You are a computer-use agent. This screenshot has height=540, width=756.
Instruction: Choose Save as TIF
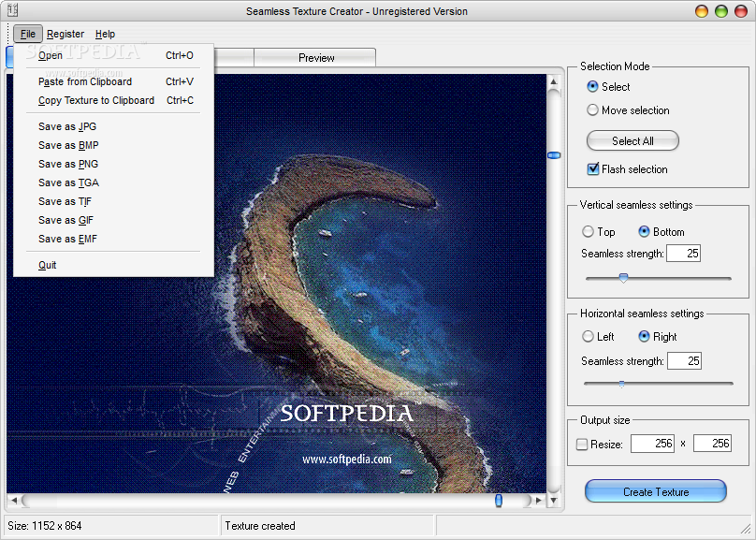(x=116, y=201)
